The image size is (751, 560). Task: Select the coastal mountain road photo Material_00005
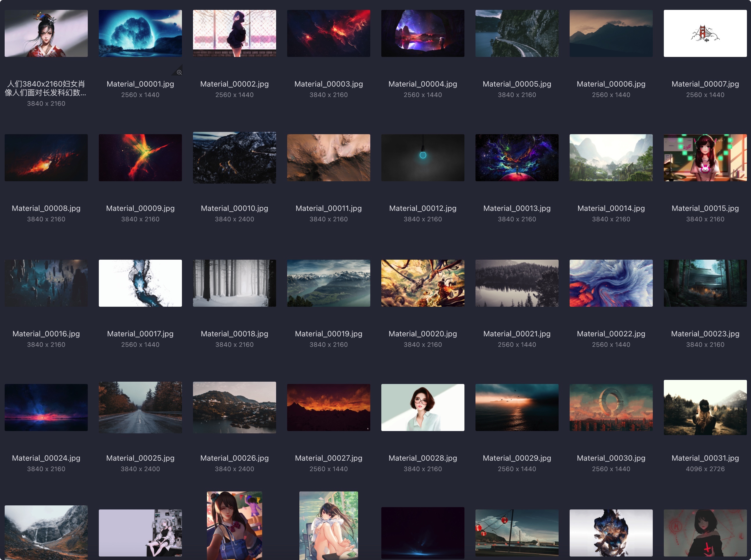tap(517, 33)
